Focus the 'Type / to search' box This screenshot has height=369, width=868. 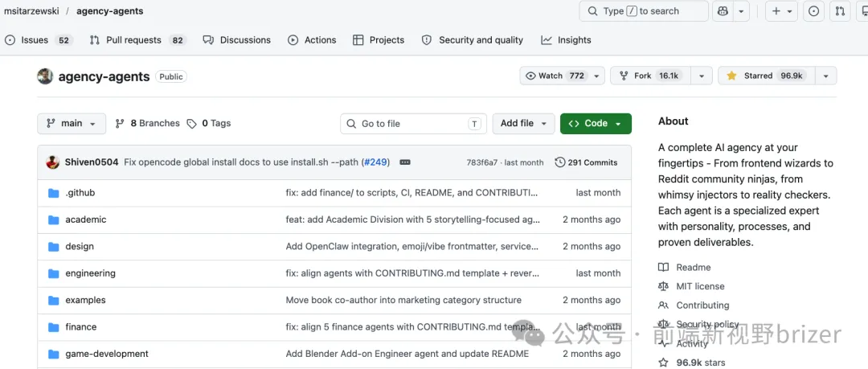[x=644, y=11]
